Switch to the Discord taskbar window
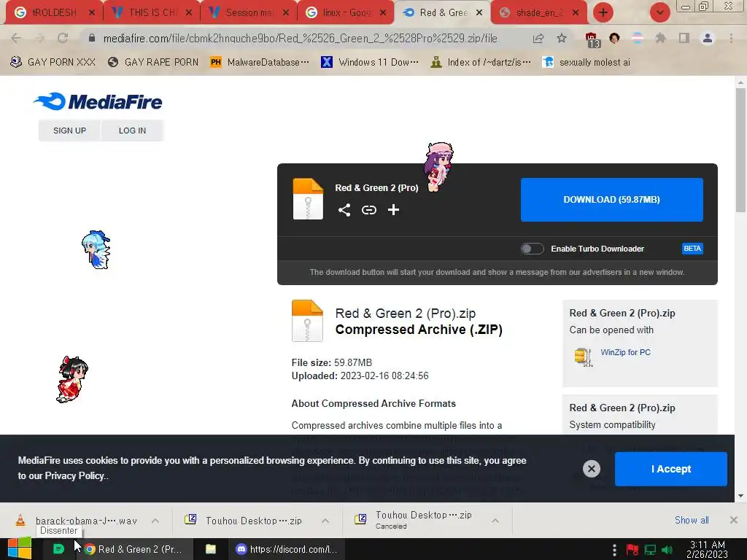This screenshot has width=747, height=560. tap(287, 549)
